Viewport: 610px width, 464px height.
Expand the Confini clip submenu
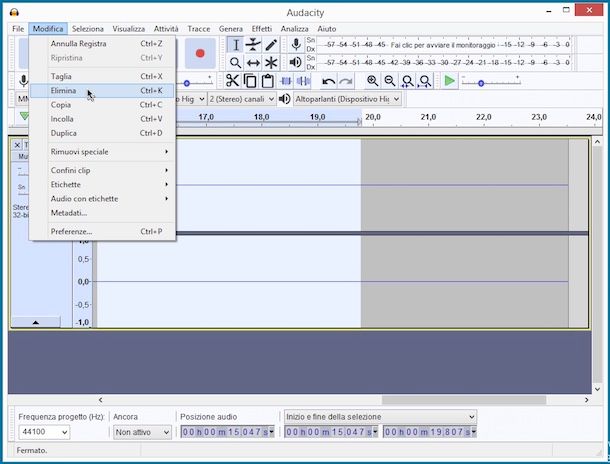click(x=102, y=170)
